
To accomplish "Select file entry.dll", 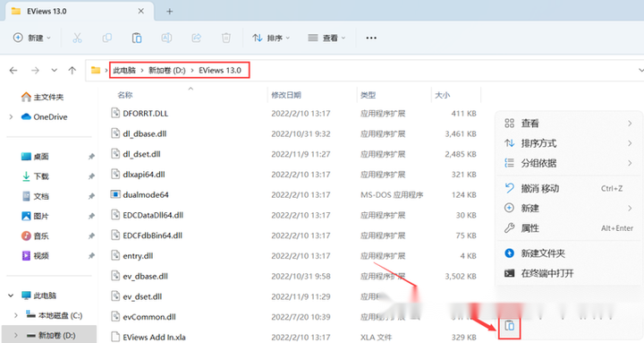I will tap(138, 256).
